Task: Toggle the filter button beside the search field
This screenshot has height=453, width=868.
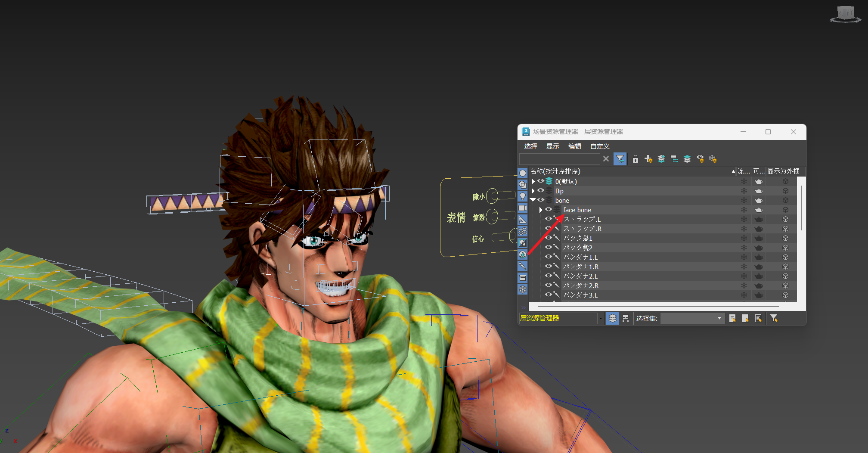Action: [620, 159]
